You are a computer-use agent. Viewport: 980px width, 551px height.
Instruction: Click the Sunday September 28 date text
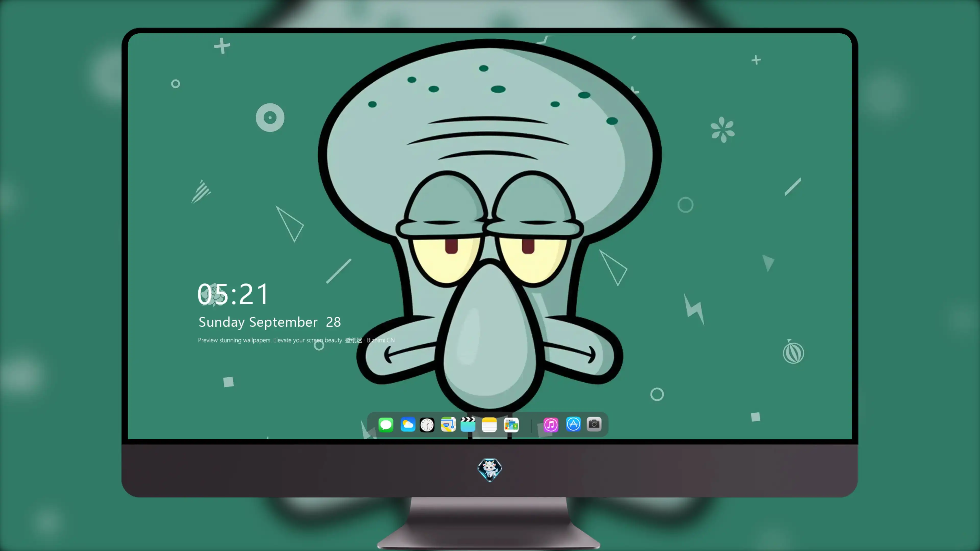[x=270, y=322]
